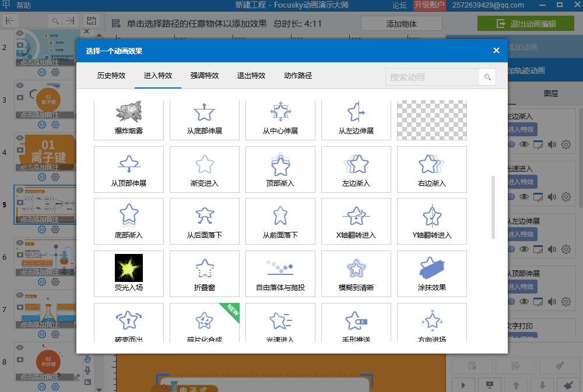Open the 退出特效 tab

point(251,76)
